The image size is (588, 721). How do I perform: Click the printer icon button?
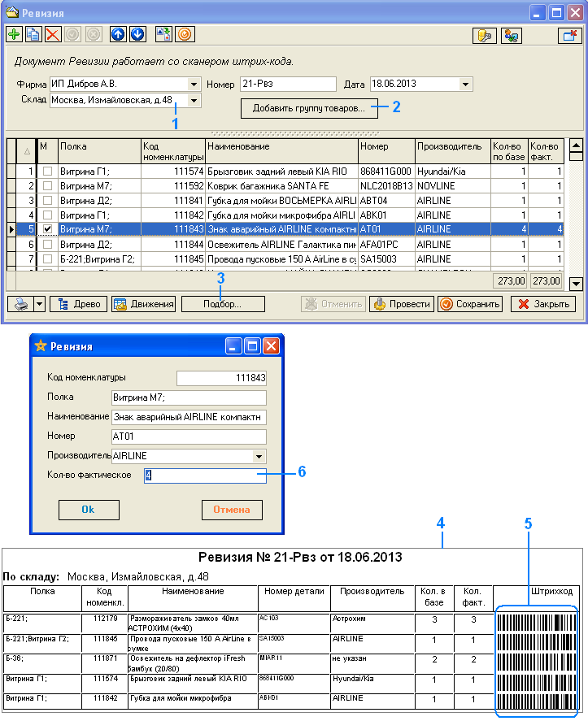point(20,304)
